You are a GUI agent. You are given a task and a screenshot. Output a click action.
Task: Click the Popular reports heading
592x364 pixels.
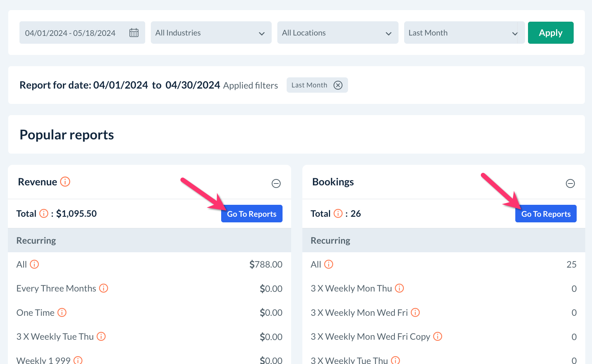pos(67,135)
